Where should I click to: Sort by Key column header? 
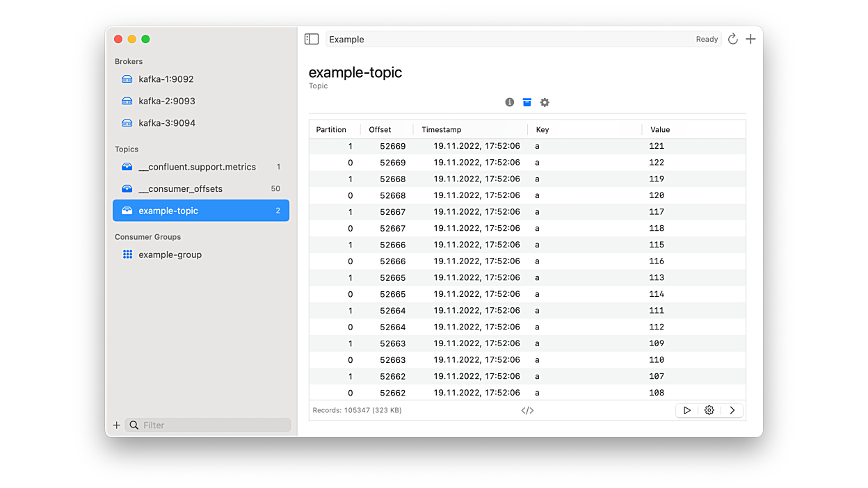click(584, 129)
